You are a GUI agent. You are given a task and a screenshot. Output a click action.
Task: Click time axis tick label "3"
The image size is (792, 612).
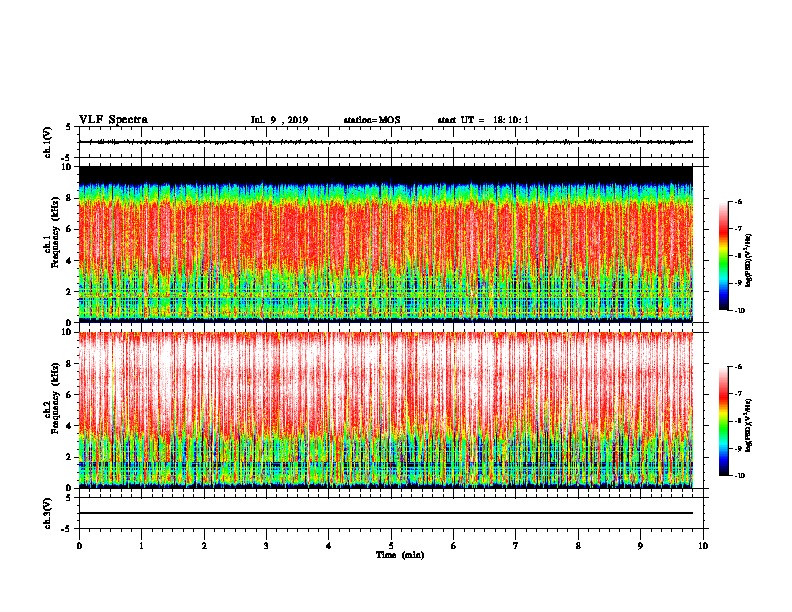click(266, 546)
